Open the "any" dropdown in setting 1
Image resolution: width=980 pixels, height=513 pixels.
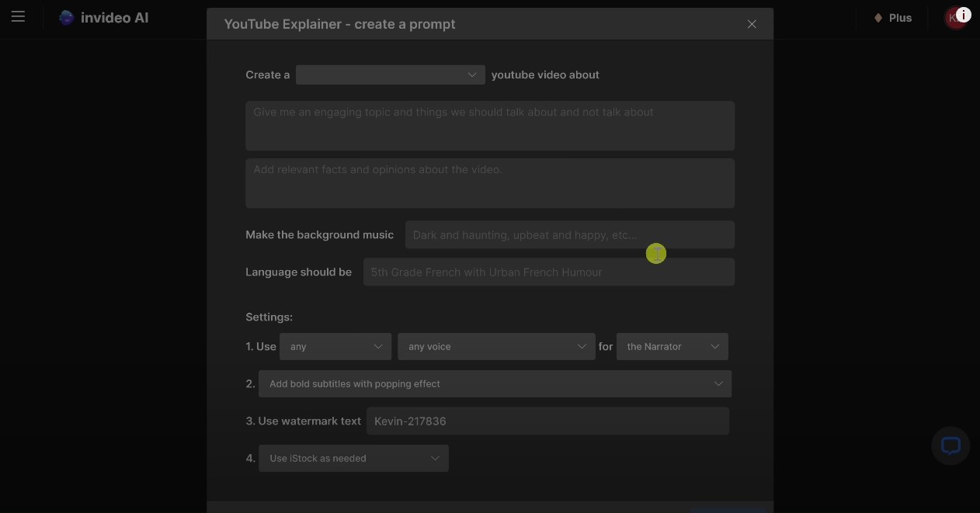[x=335, y=346]
